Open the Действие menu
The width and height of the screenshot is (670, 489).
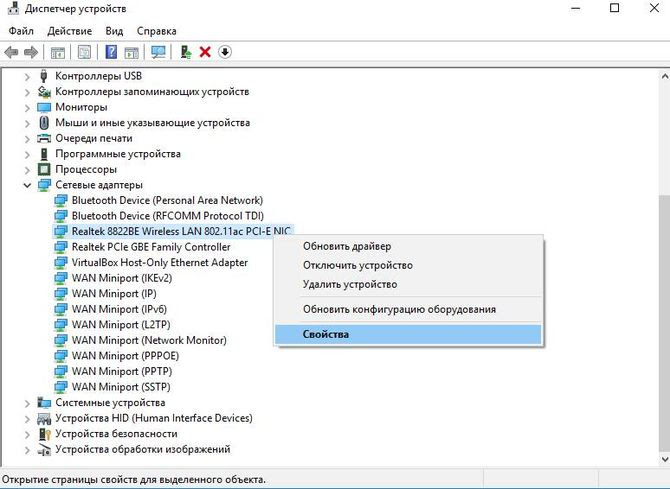point(70,31)
